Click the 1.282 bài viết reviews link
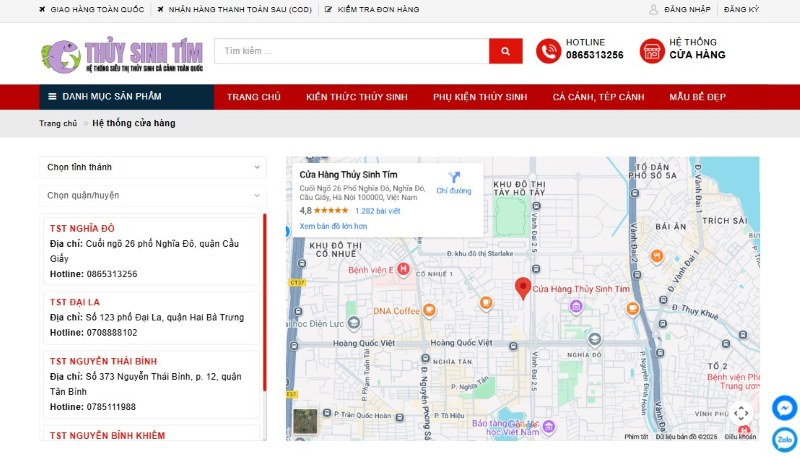The height and width of the screenshot is (457, 800). pyautogui.click(x=378, y=211)
